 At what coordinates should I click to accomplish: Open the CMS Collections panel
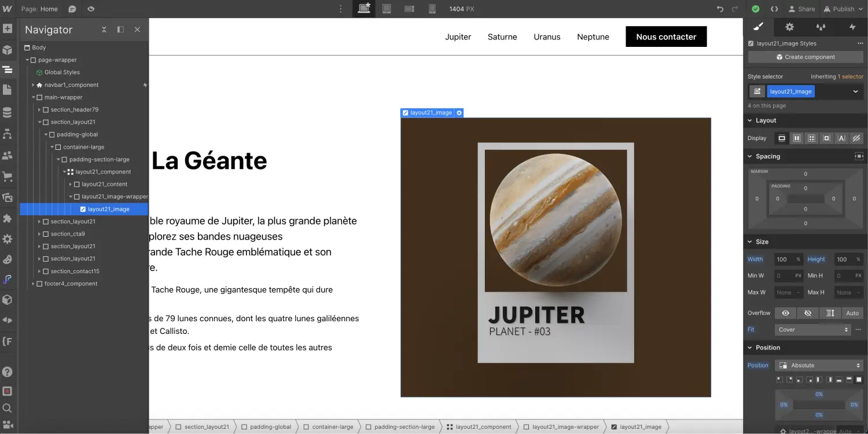pos(8,111)
